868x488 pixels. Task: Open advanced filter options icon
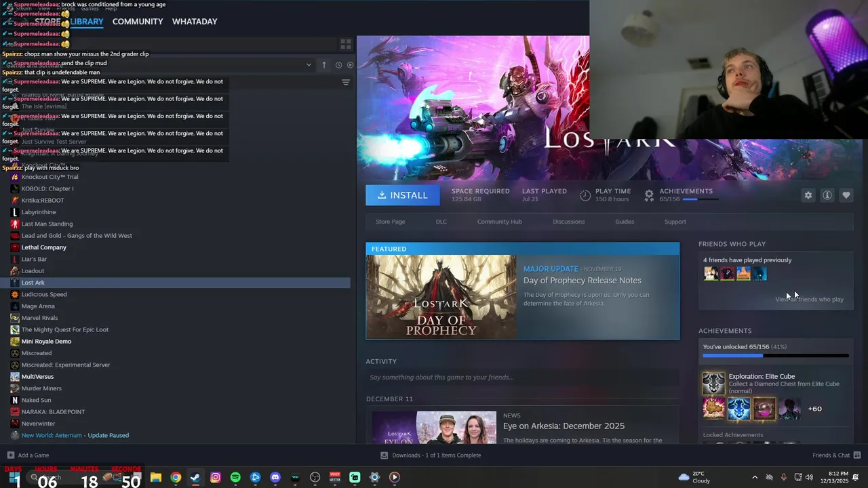tap(346, 83)
